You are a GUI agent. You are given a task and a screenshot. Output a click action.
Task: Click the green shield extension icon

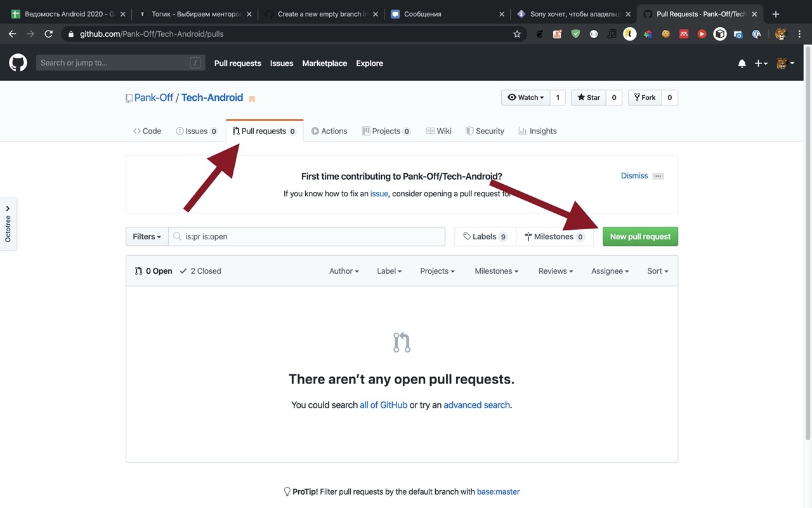coord(575,34)
